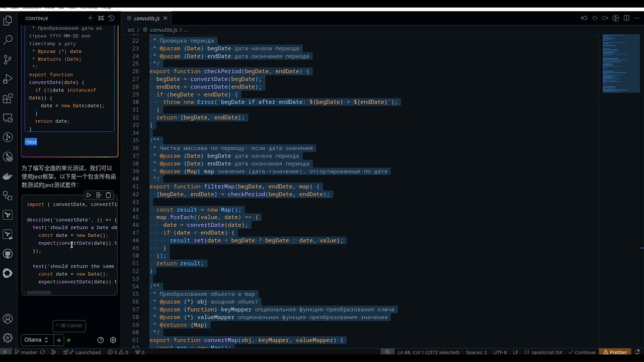Start a new Continue session with plus icon

pyautogui.click(x=90, y=18)
